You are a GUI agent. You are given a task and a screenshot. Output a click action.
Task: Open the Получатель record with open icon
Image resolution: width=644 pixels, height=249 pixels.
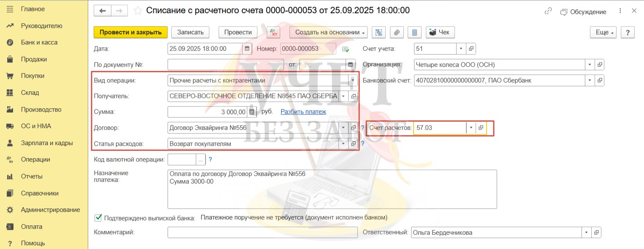point(353,96)
